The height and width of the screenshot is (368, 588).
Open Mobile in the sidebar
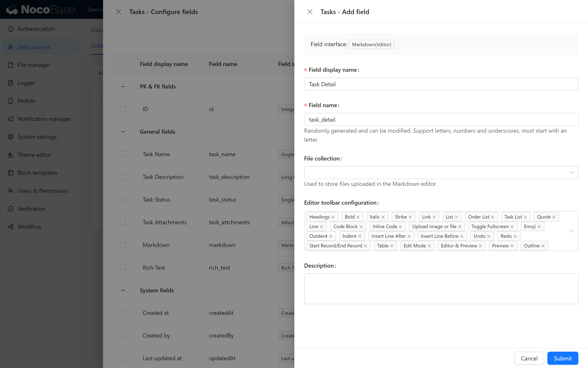pyautogui.click(x=40, y=101)
